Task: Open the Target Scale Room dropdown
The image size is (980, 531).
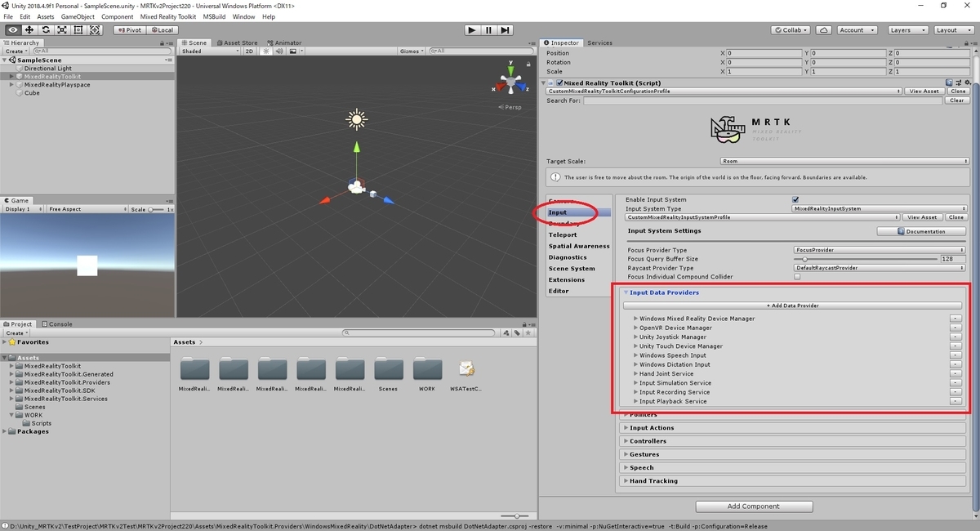Action: (x=844, y=162)
